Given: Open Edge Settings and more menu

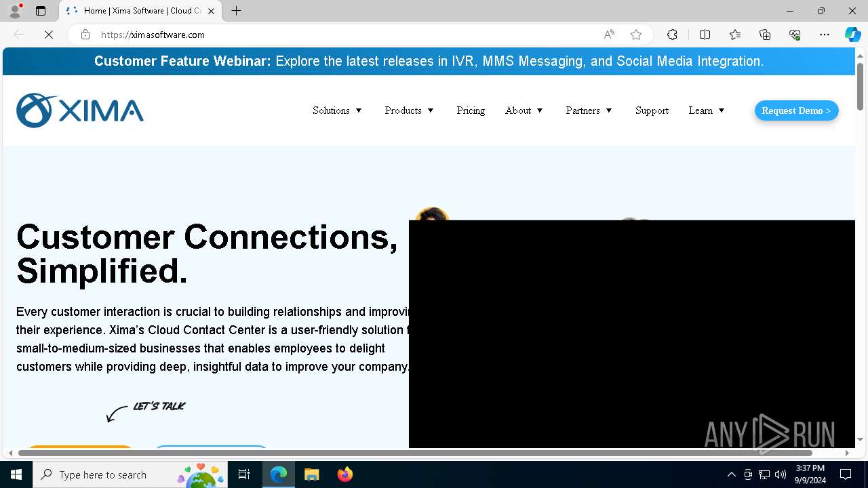Looking at the screenshot, I should pyautogui.click(x=825, y=35).
